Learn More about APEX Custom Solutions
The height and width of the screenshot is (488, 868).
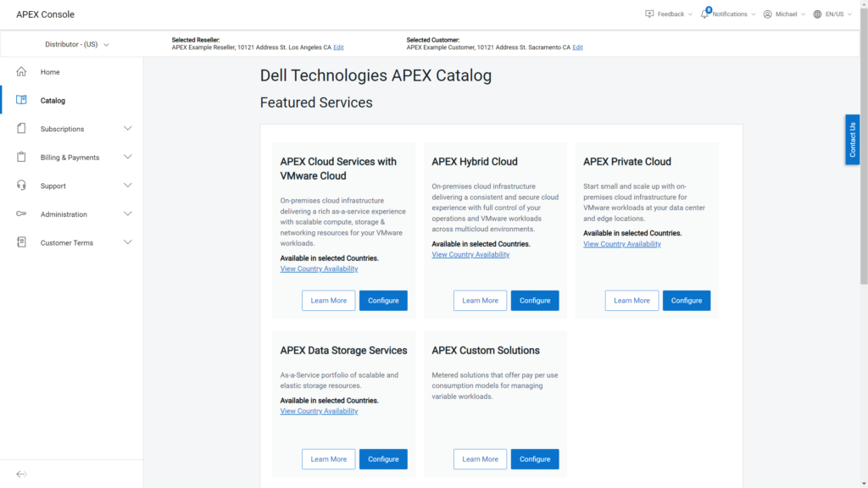pos(480,459)
